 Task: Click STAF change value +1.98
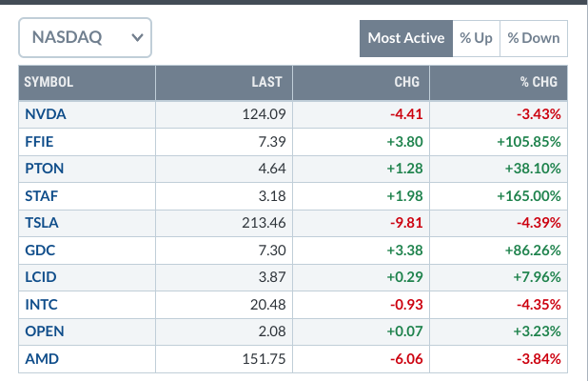point(405,196)
